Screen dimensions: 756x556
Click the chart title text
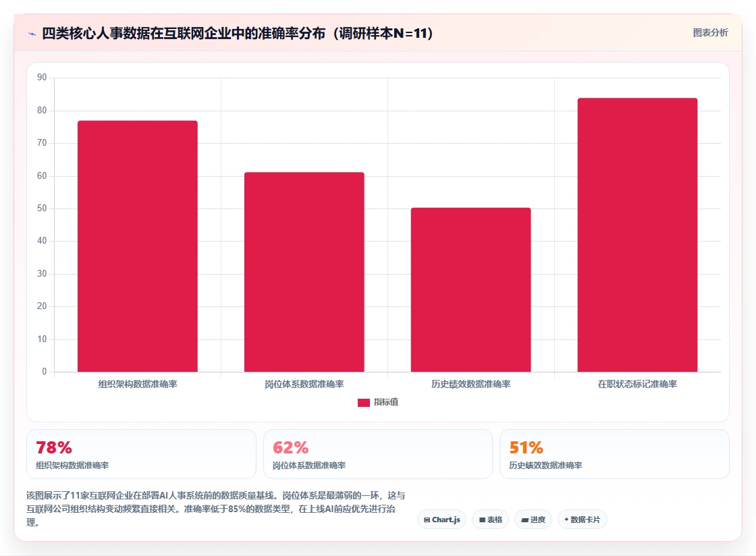point(238,33)
